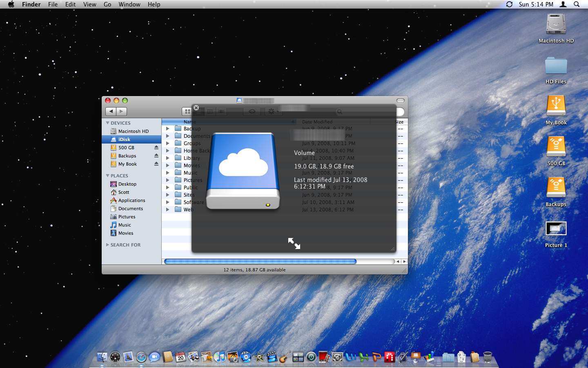Click the horizontal scrollbar in Finder

260,262
